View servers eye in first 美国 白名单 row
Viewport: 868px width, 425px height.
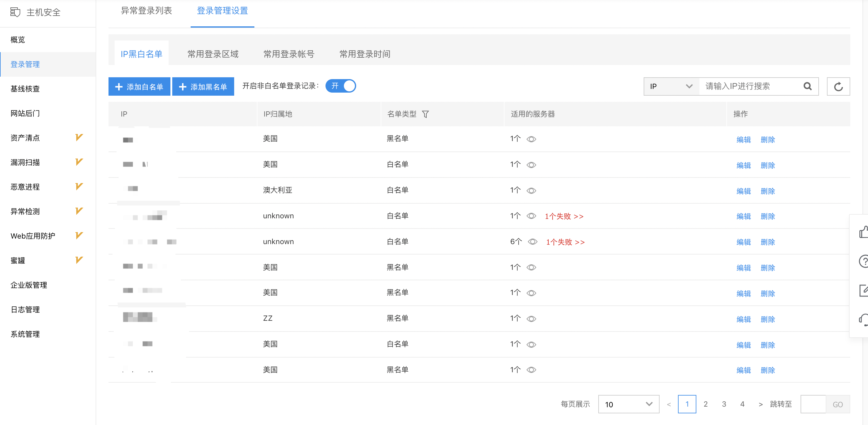pos(531,165)
